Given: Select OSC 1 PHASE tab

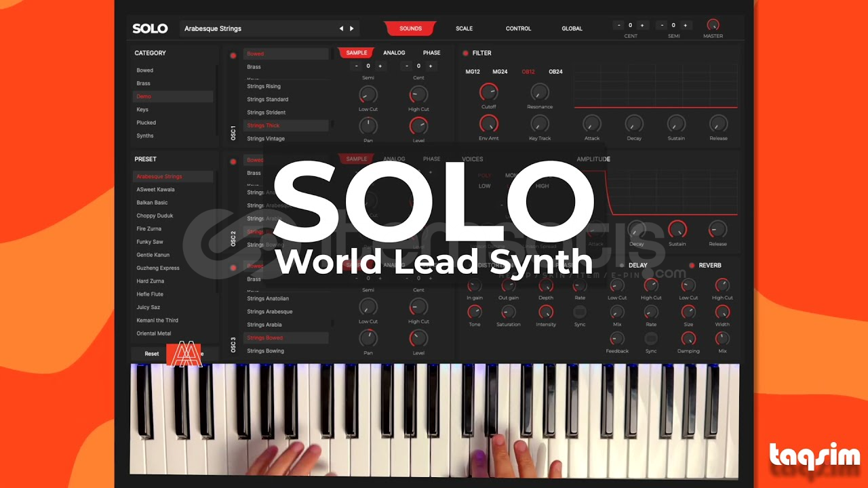Looking at the screenshot, I should [x=432, y=53].
